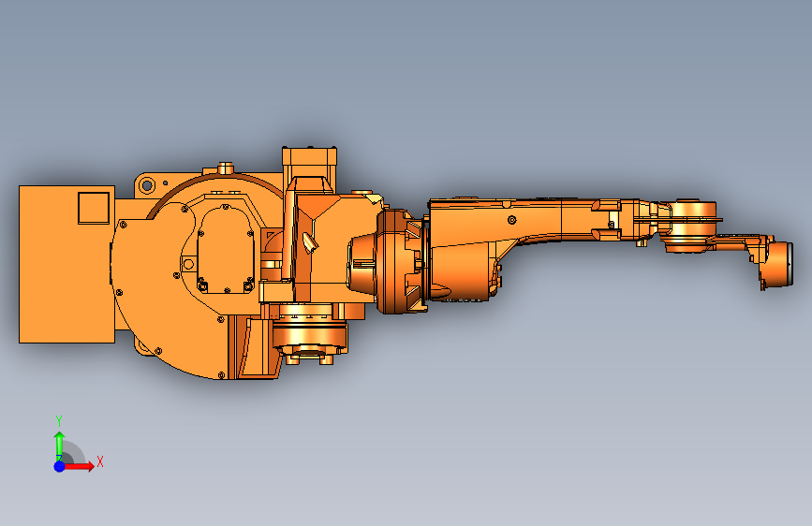Select the rounded access cover plate on the robot shoulder
Screen dimensions: 812x526
tap(227, 250)
